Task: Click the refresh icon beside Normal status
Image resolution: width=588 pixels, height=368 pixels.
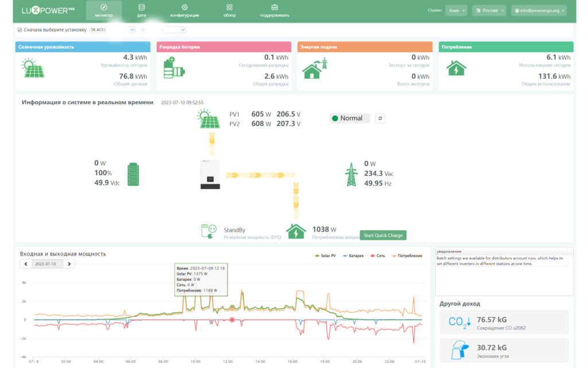Action: point(380,118)
